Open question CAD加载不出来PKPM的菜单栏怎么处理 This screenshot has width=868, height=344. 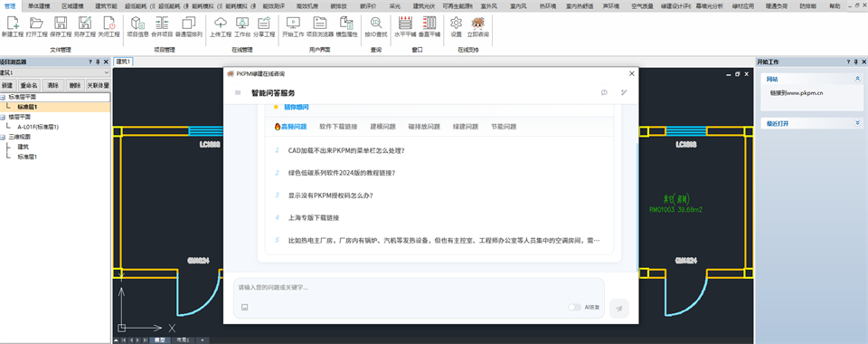point(346,150)
